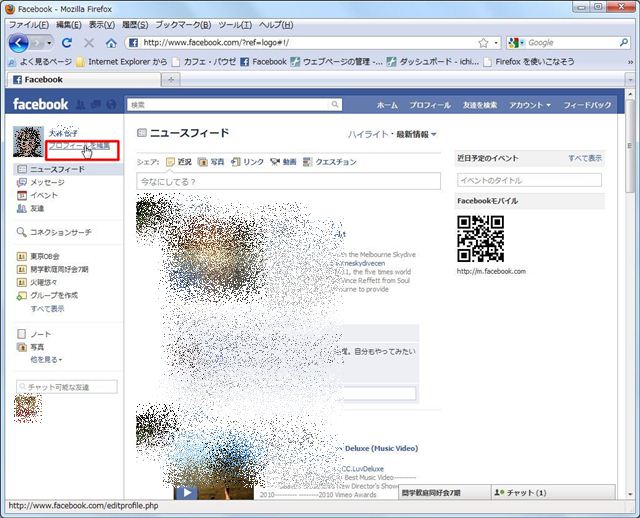
Task: Click the プロフィールを編集 link
Action: [x=79, y=146]
